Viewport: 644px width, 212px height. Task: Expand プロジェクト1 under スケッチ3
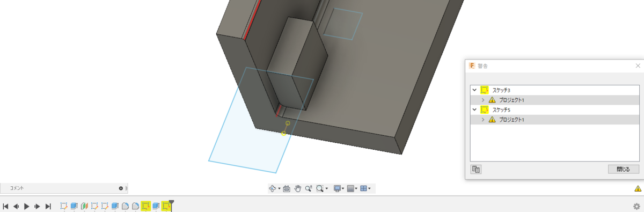[483, 100]
